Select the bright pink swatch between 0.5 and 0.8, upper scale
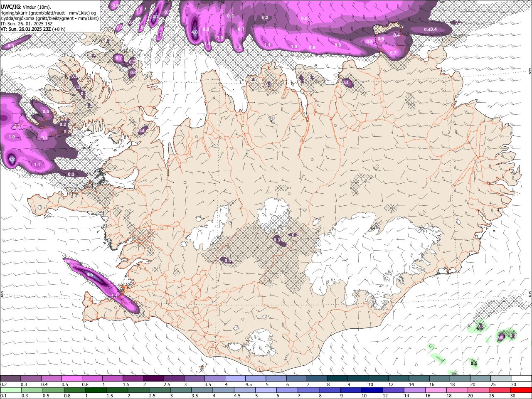532x399 pixels. [71, 378]
